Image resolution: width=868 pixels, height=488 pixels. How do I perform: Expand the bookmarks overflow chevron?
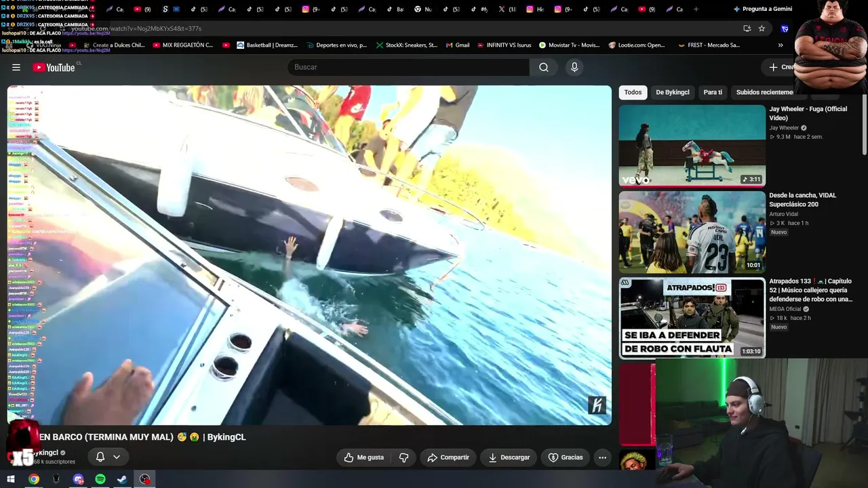pos(781,45)
